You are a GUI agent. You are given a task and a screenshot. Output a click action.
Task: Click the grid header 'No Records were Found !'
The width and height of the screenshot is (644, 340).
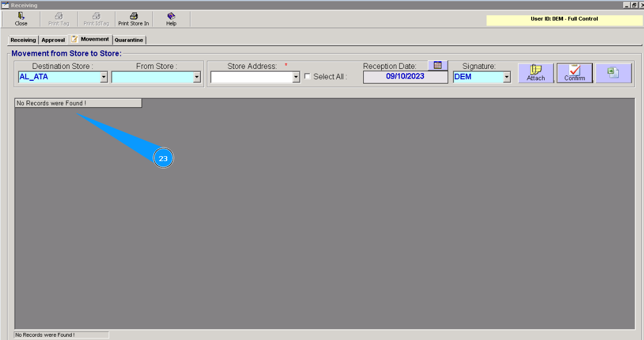(x=78, y=104)
